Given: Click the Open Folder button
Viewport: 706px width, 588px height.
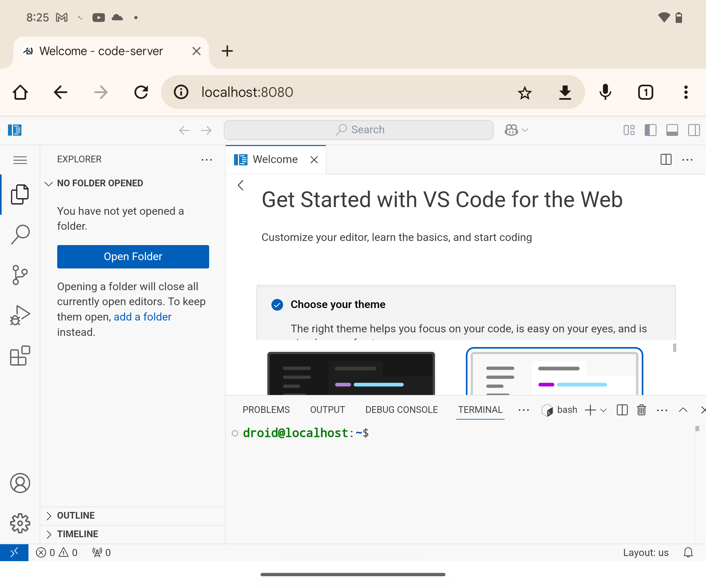Looking at the screenshot, I should click(x=133, y=256).
